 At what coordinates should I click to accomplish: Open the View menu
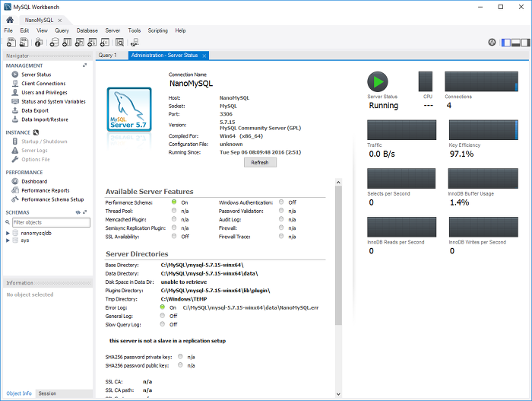click(42, 30)
